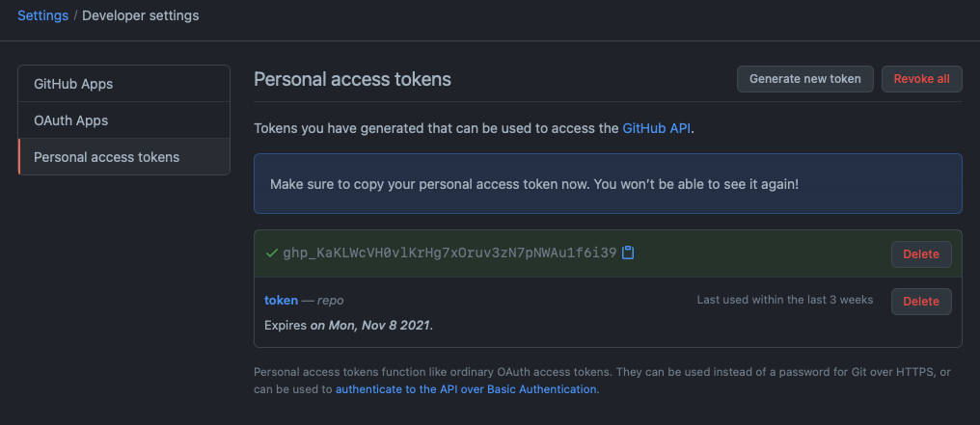This screenshot has height=425, width=980.
Task: Open the Settings breadcrumb link
Action: tap(42, 15)
